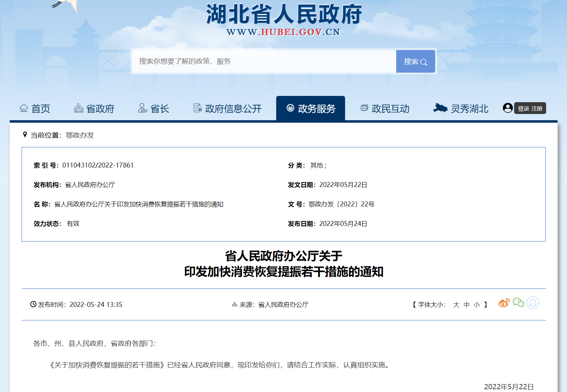Image resolution: width=567 pixels, height=392 pixels.
Task: Share article via QQ bell icon
Action: tap(533, 303)
